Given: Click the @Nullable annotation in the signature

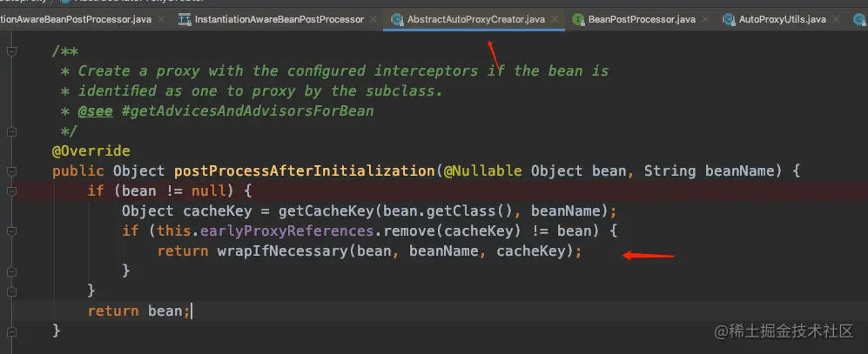Looking at the screenshot, I should (482, 171).
